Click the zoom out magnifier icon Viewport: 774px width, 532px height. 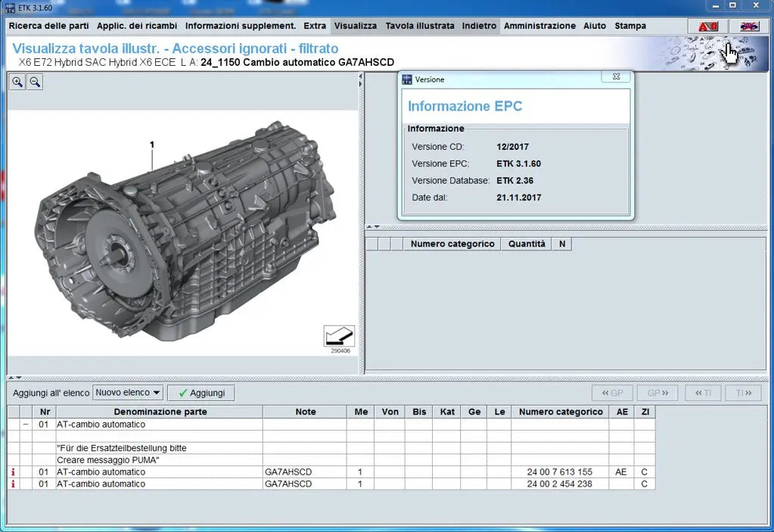pyautogui.click(x=35, y=82)
